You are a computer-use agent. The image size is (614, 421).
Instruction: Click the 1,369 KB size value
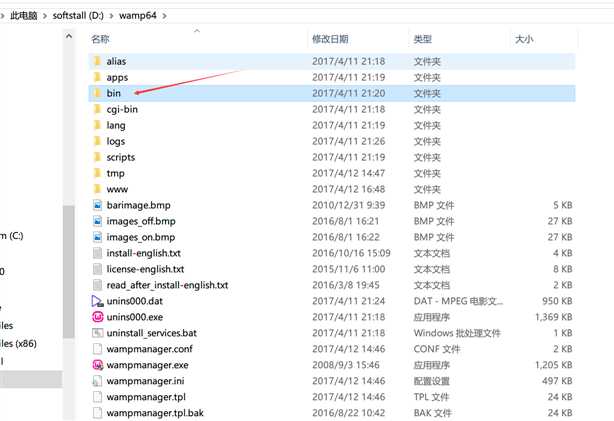tap(554, 317)
